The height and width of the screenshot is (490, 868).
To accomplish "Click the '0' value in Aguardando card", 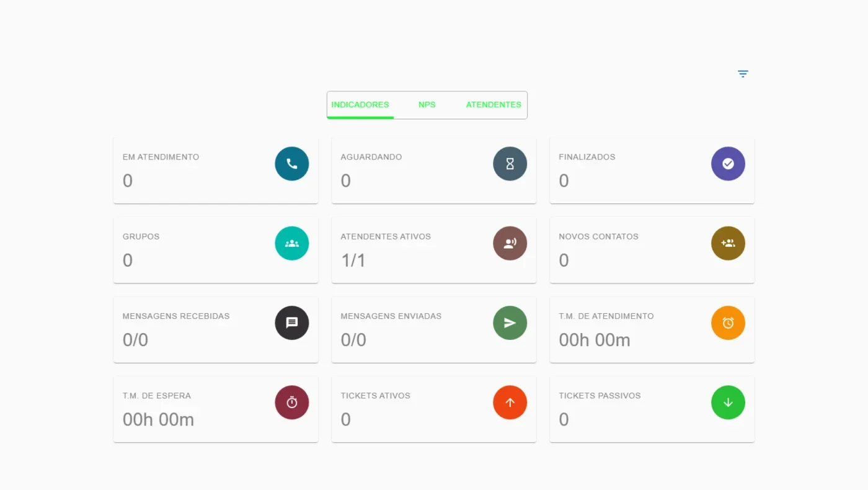I will (346, 180).
